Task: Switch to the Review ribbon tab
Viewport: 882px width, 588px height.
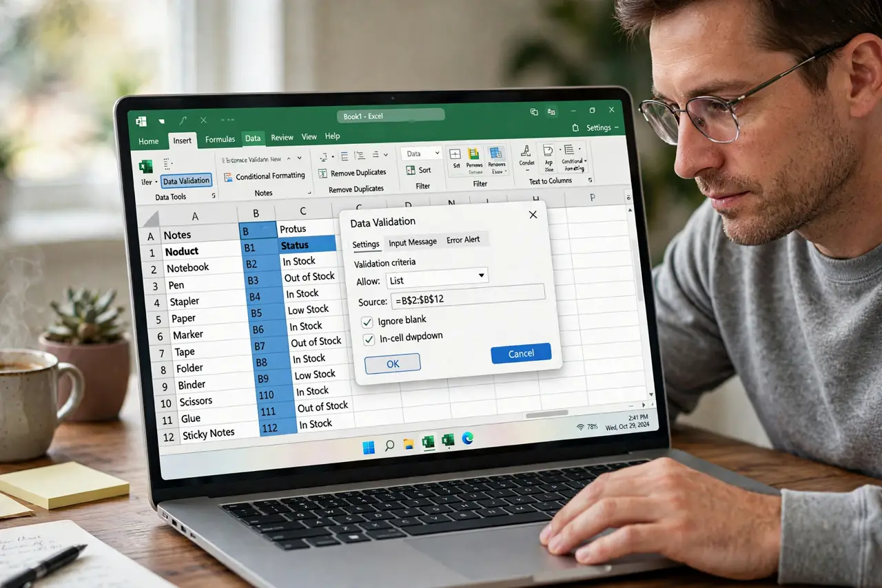Action: click(282, 138)
